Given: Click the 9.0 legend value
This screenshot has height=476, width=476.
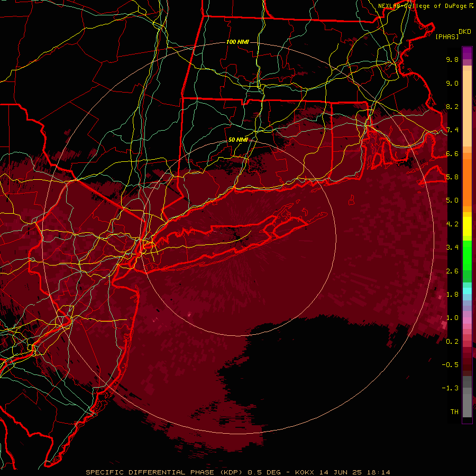Looking at the screenshot, I should pos(452,83).
